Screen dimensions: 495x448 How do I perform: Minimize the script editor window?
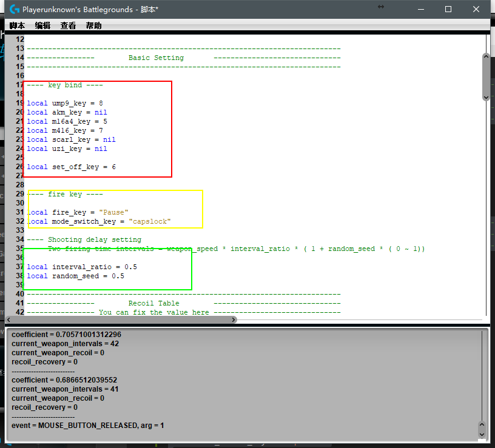(421, 9)
